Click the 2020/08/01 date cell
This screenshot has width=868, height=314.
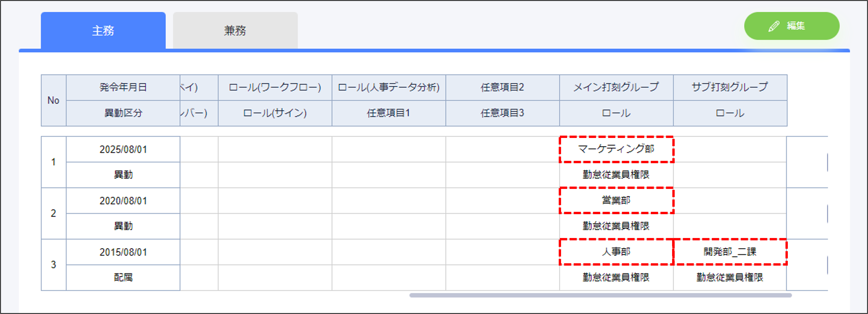click(123, 201)
